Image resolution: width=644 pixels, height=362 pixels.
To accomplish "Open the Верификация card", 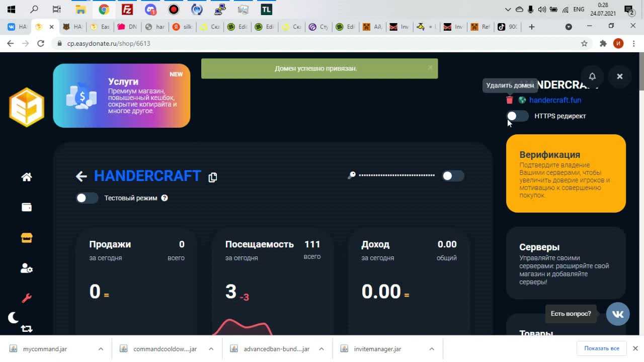I will 566,173.
